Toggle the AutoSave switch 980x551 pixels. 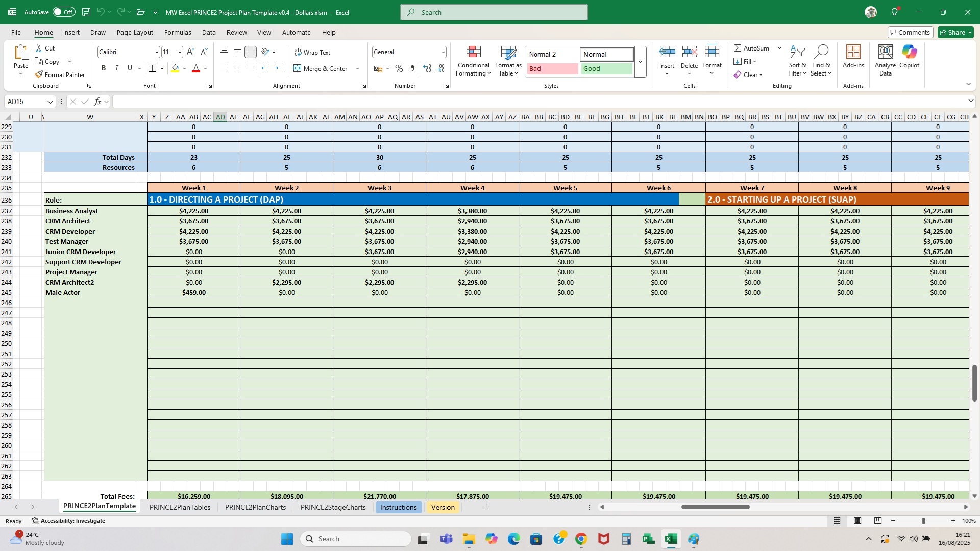tap(64, 12)
